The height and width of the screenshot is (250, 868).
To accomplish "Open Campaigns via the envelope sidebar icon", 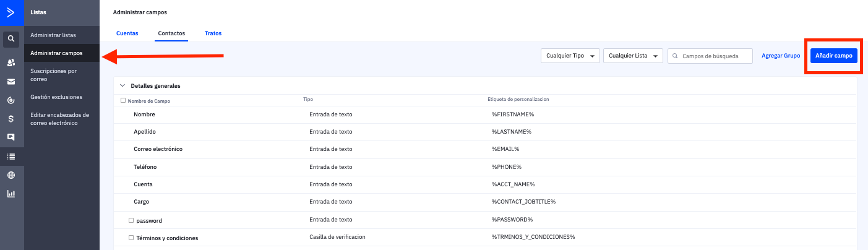I will pos(11,82).
